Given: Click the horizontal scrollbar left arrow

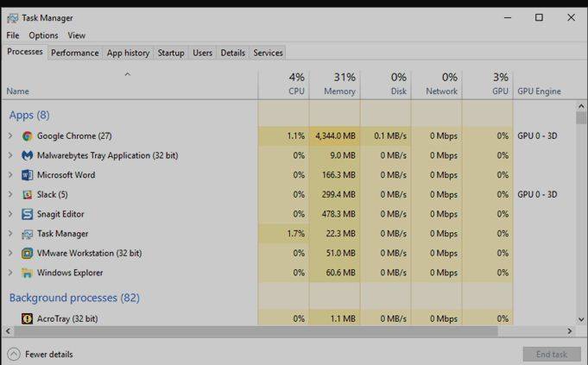Looking at the screenshot, I should pyautogui.click(x=8, y=330).
